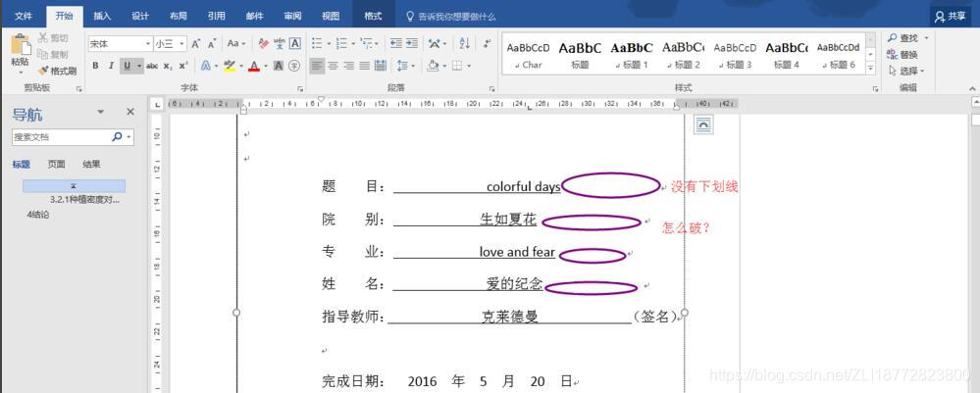
Task: Decrease the paragraph indent
Action: (395, 44)
